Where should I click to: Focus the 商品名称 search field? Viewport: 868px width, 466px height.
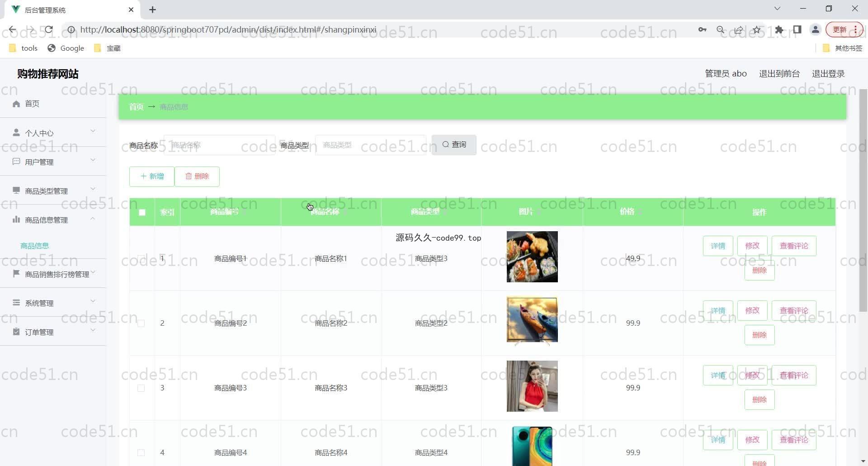[220, 145]
